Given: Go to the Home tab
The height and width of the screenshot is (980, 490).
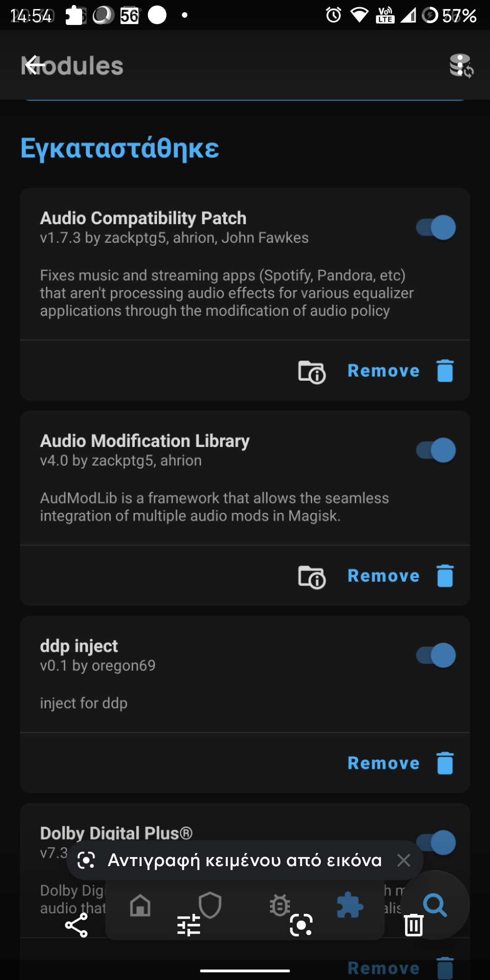Looking at the screenshot, I should [140, 906].
